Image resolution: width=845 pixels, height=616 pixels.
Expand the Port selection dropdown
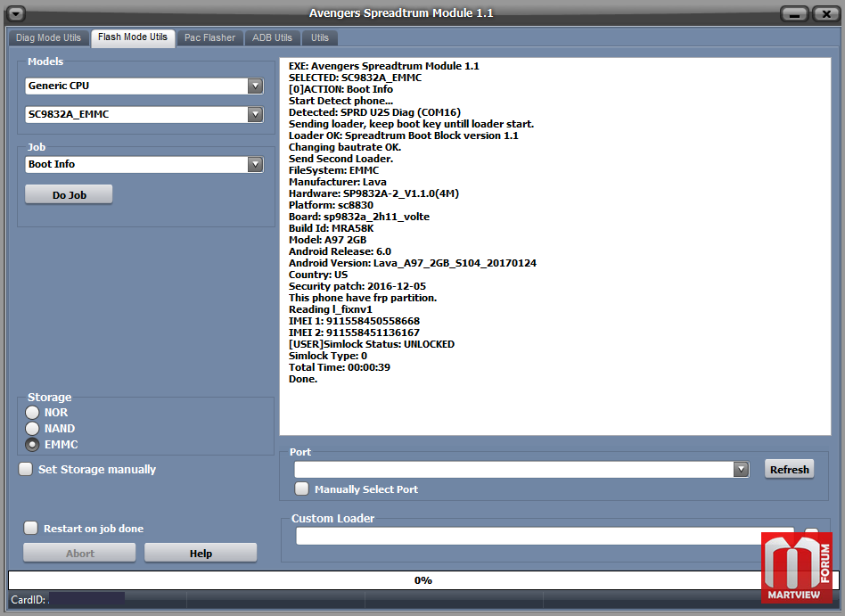click(x=741, y=470)
